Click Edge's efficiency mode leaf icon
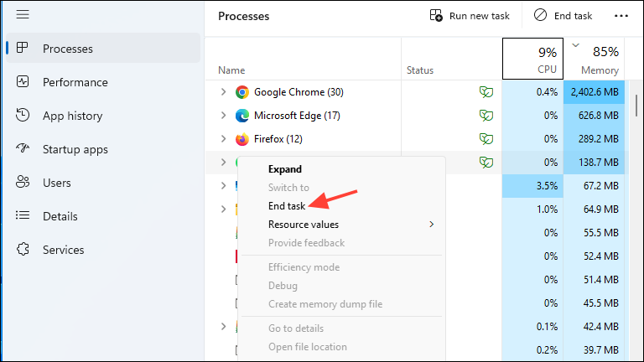The width and height of the screenshot is (644, 362). coord(486,116)
